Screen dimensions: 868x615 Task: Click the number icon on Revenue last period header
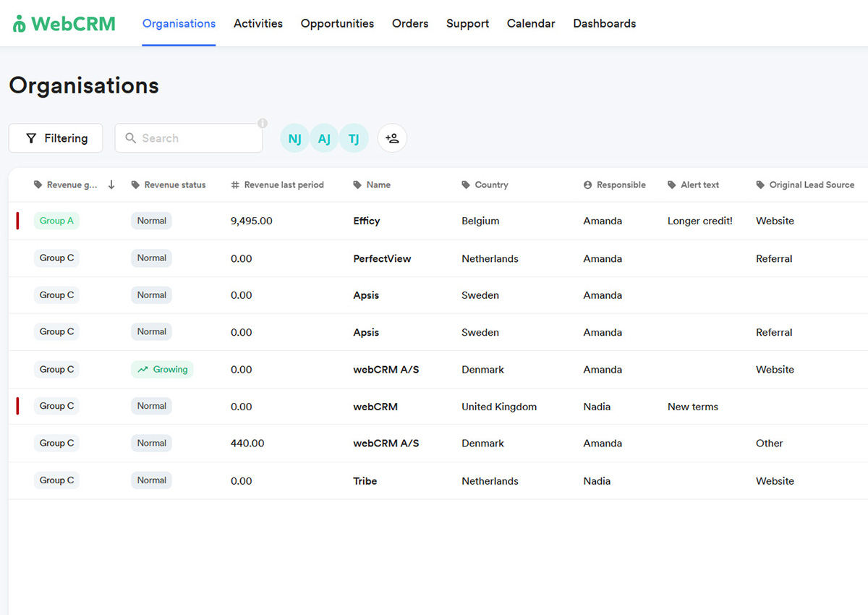234,184
